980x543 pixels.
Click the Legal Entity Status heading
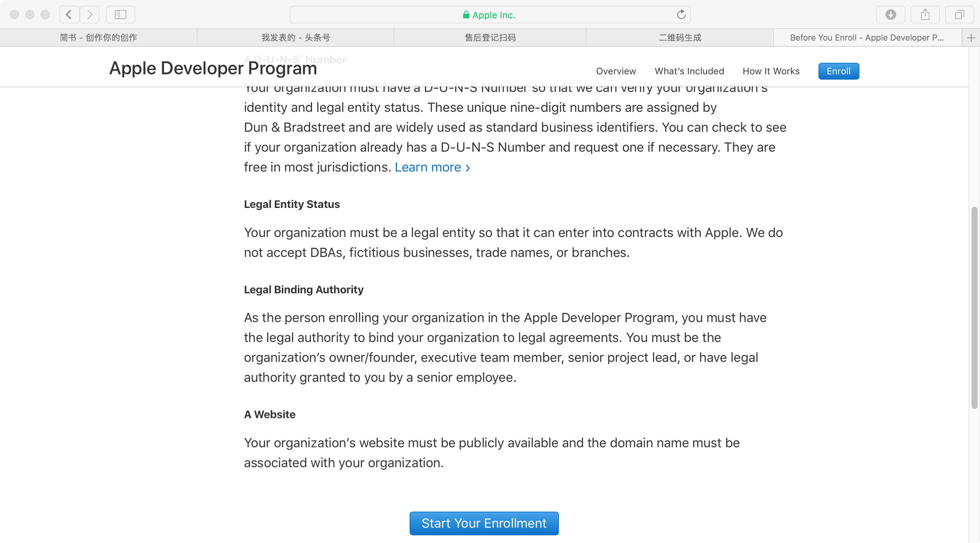(292, 204)
